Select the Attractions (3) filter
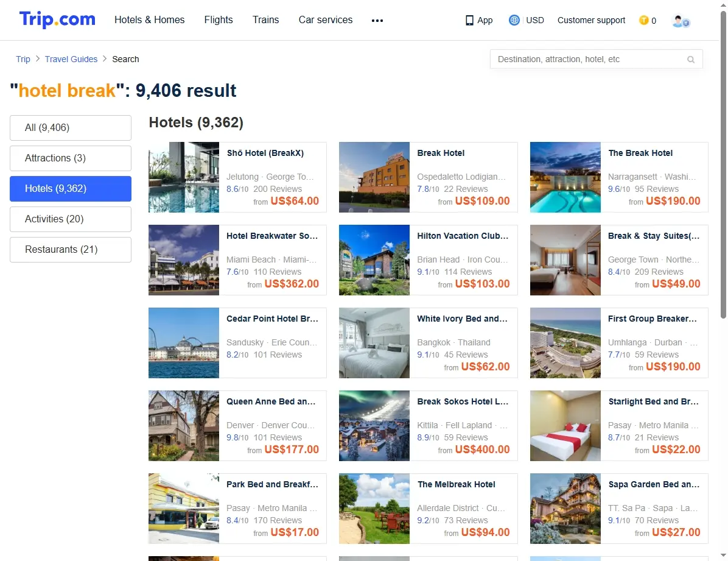This screenshot has height=561, width=728. pos(71,158)
